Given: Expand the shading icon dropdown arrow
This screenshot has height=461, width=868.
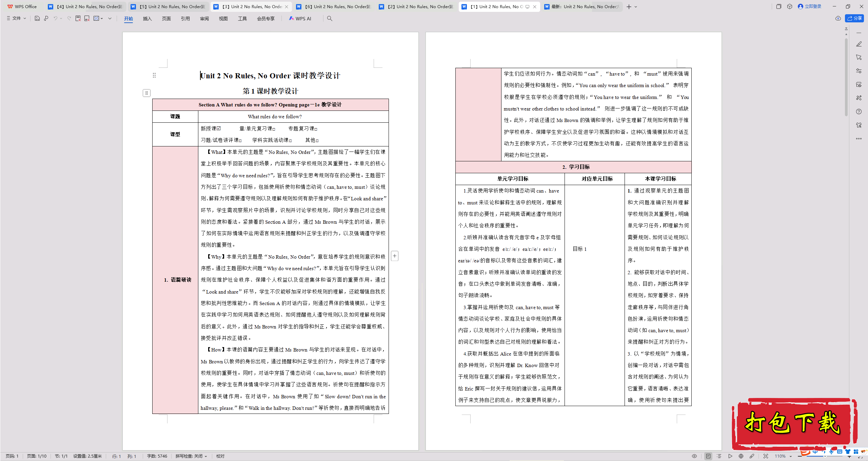Looking at the screenshot, I should click(102, 18).
